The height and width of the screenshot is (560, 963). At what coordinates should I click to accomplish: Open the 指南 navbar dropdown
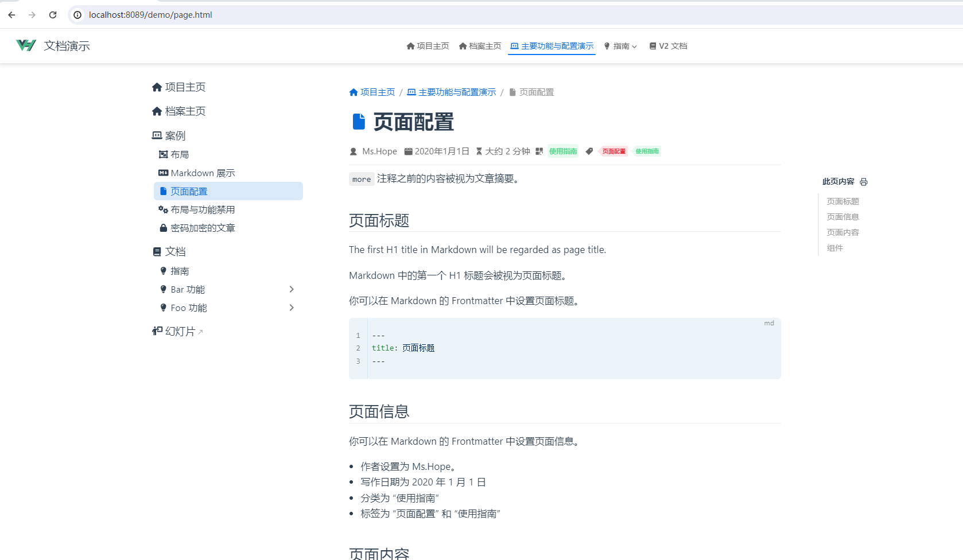[x=620, y=46]
